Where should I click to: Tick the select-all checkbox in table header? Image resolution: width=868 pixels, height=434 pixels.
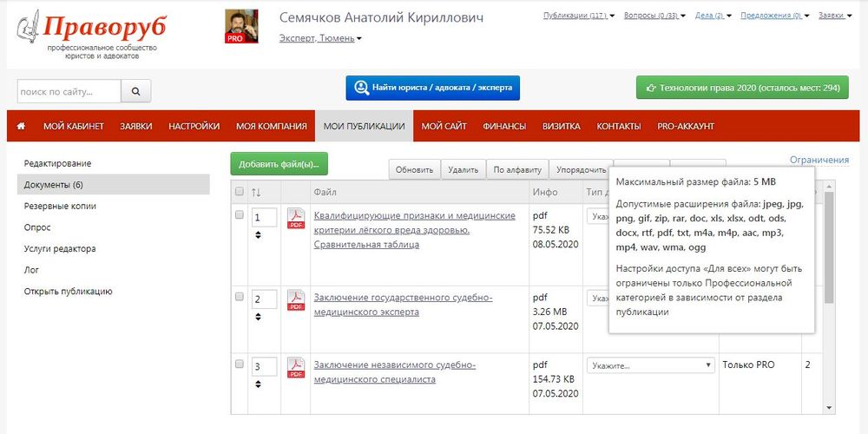240,191
